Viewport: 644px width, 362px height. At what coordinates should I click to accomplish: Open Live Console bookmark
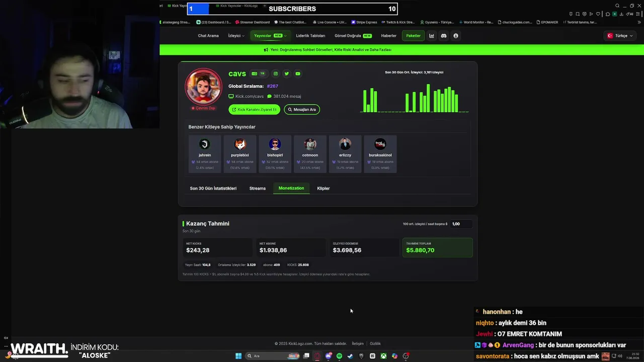pyautogui.click(x=330, y=22)
